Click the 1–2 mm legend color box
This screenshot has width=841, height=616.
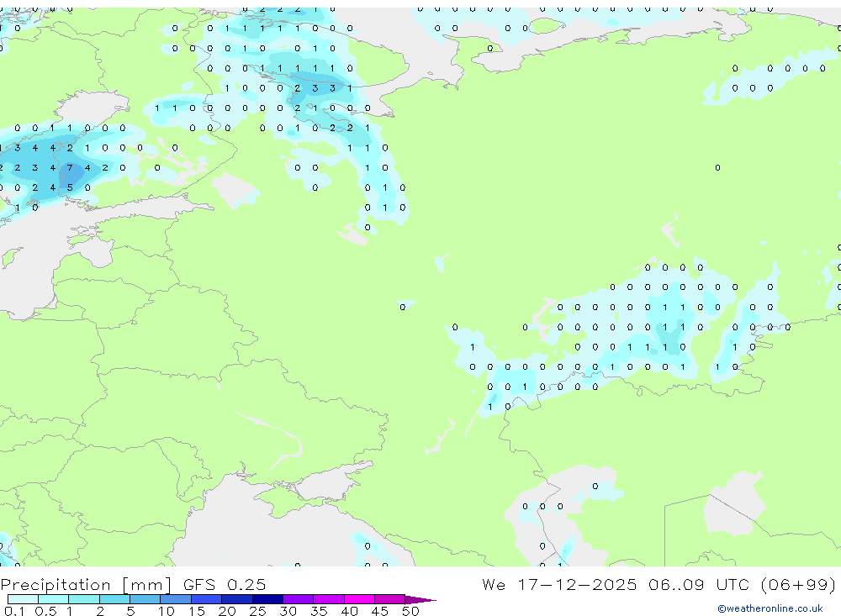point(84,599)
